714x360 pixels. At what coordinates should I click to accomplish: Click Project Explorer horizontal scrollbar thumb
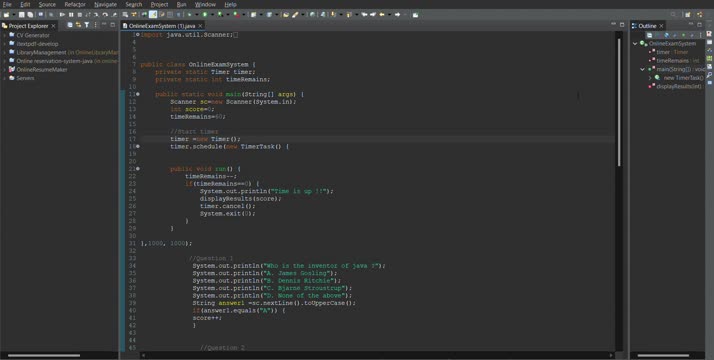point(44,355)
